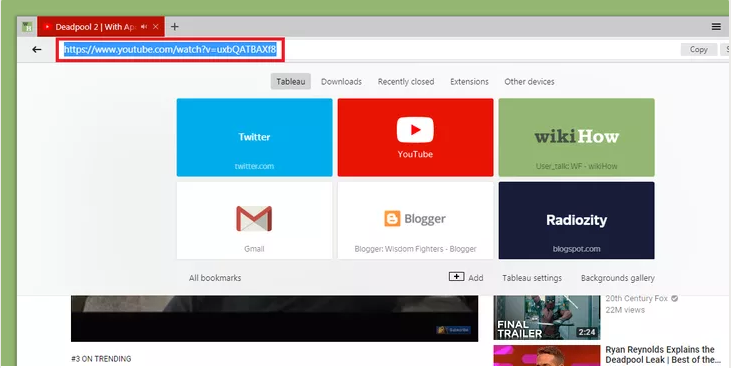Click the back arrow icon
The image size is (731, 368).
tap(37, 49)
